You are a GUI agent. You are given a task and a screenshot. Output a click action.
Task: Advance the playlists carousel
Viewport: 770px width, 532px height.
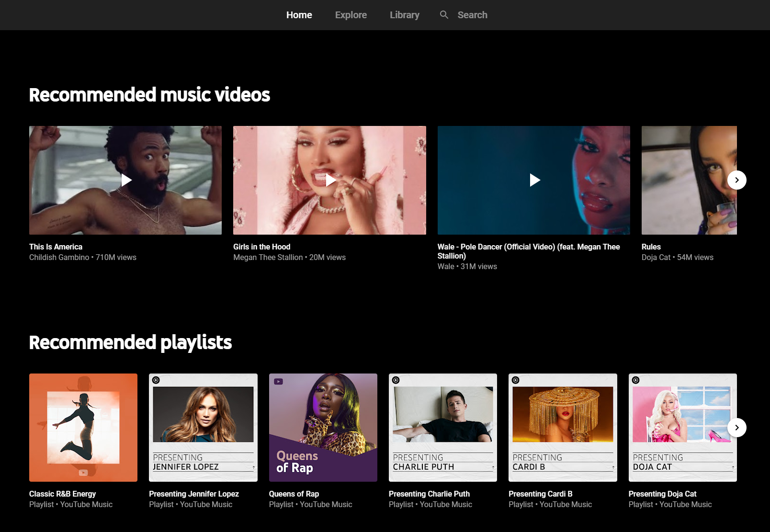736,428
